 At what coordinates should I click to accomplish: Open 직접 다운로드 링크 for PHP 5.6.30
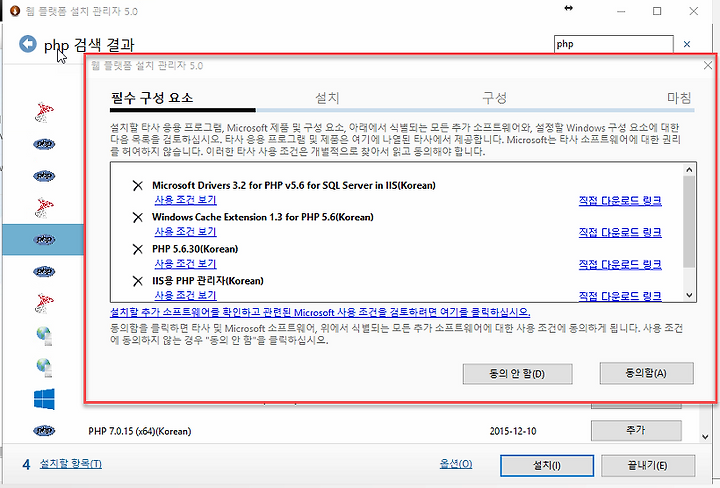pyautogui.click(x=620, y=264)
